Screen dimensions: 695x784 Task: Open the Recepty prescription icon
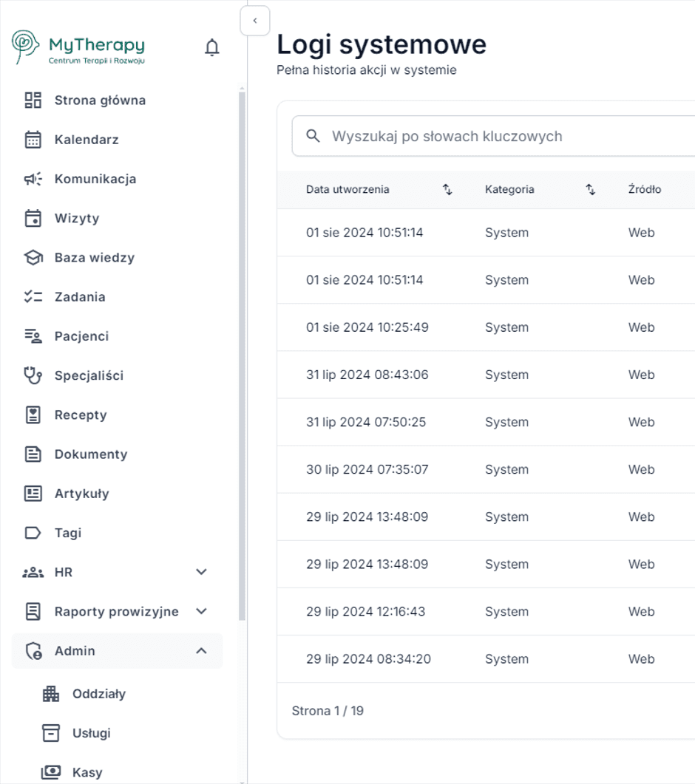[x=33, y=415]
